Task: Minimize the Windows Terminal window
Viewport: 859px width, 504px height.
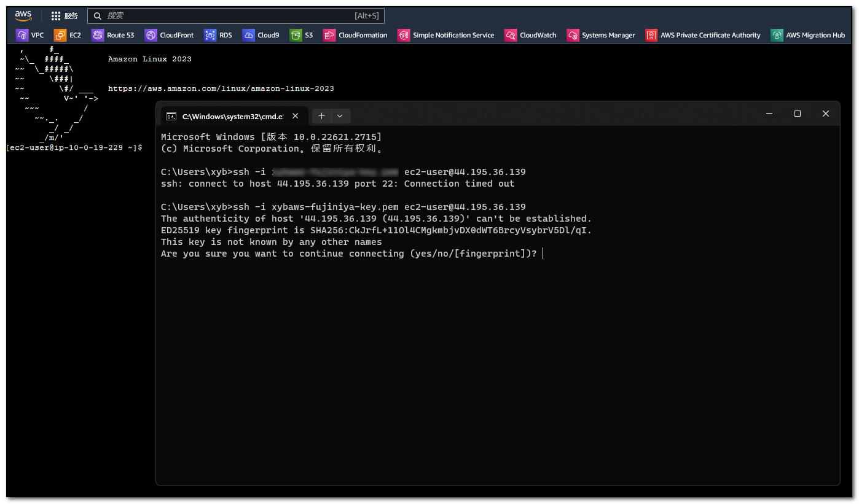Action: [x=769, y=114]
